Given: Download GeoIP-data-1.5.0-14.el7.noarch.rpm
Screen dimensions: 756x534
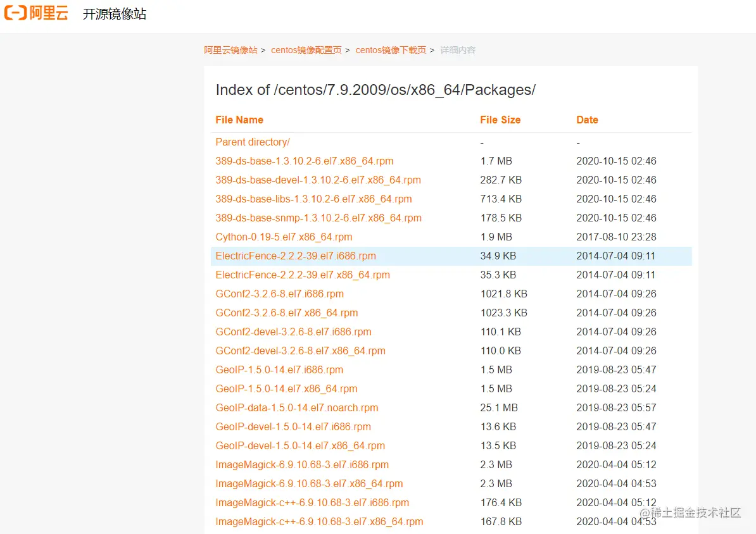Looking at the screenshot, I should 297,407.
